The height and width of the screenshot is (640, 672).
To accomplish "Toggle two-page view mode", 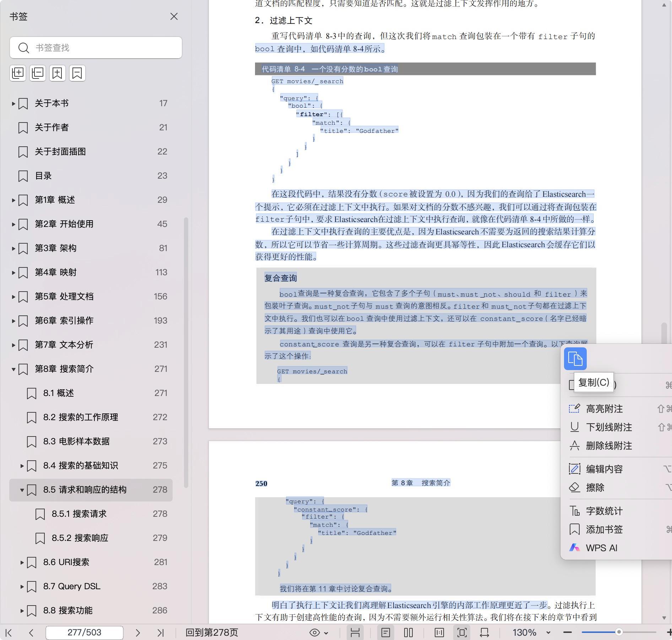I will (408, 633).
